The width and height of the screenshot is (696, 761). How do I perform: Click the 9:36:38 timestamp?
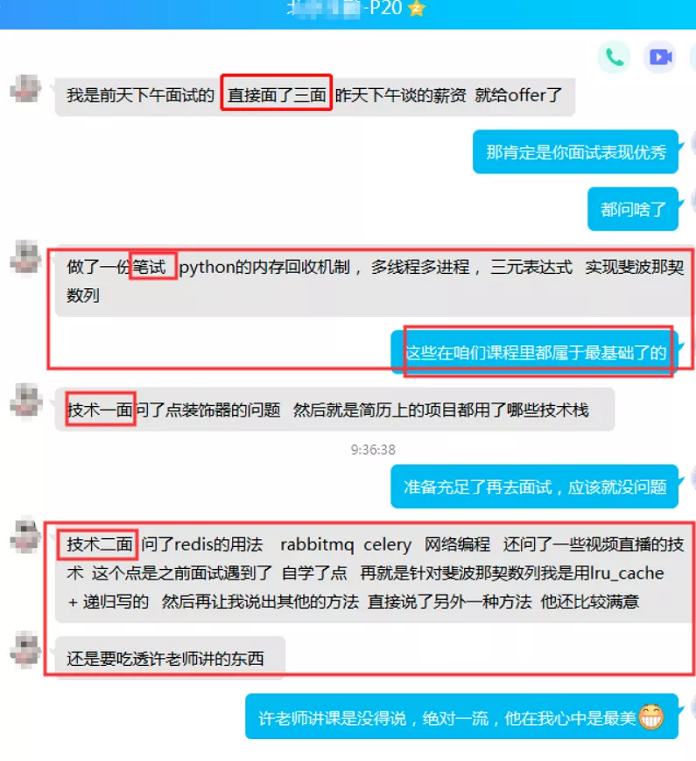pos(373,450)
